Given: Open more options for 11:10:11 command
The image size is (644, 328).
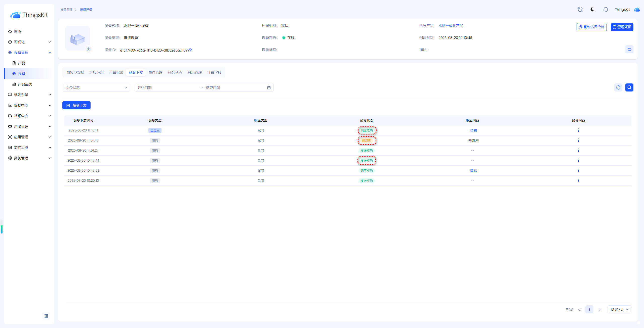Looking at the screenshot, I should (x=578, y=130).
